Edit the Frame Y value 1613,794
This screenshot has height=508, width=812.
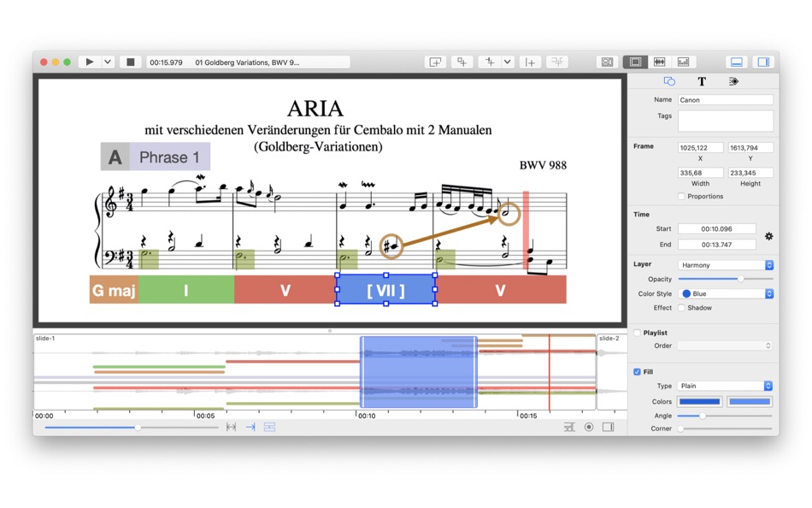(751, 148)
